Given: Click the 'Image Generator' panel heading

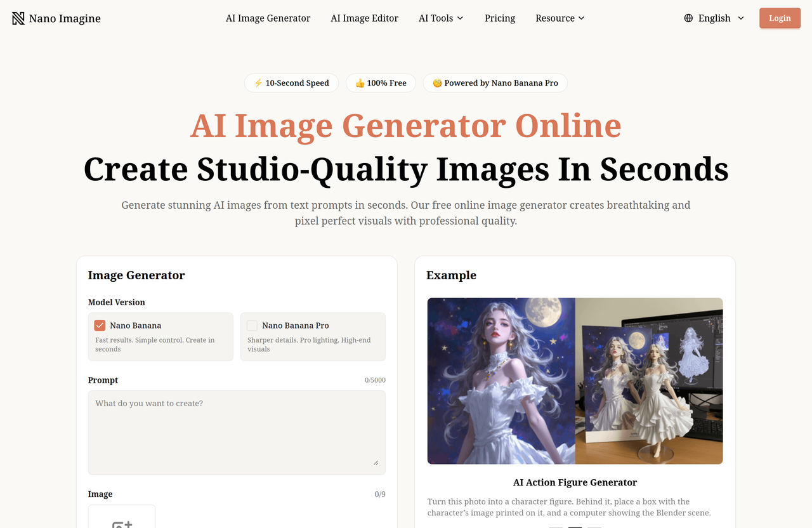Looking at the screenshot, I should pyautogui.click(x=136, y=275).
